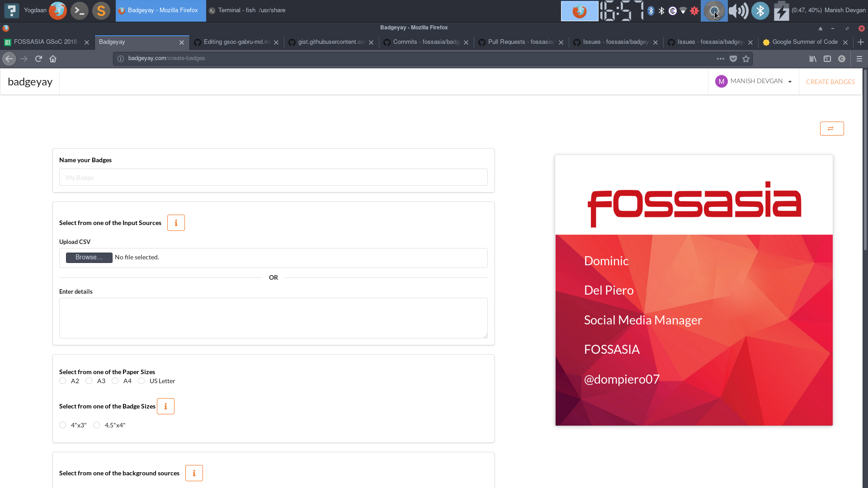This screenshot has width=868, height=488.
Task: Click the Firefox back arrow button
Action: coord(9,59)
